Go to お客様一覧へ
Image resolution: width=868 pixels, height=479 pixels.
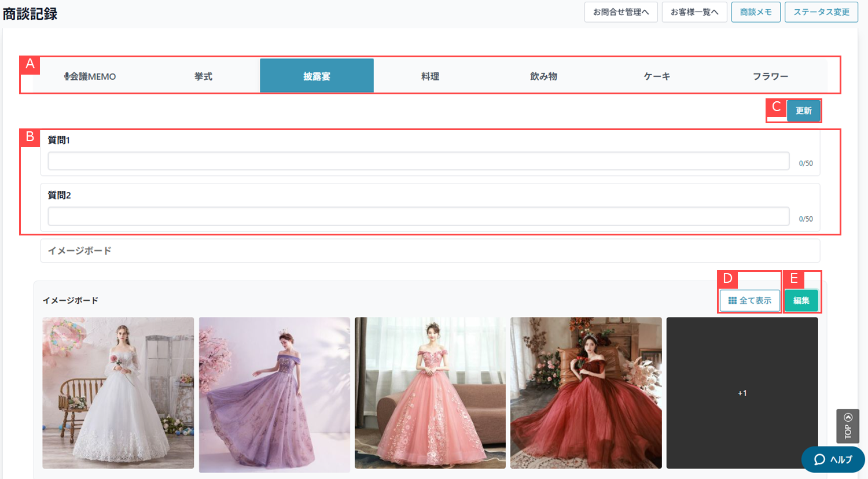point(694,12)
